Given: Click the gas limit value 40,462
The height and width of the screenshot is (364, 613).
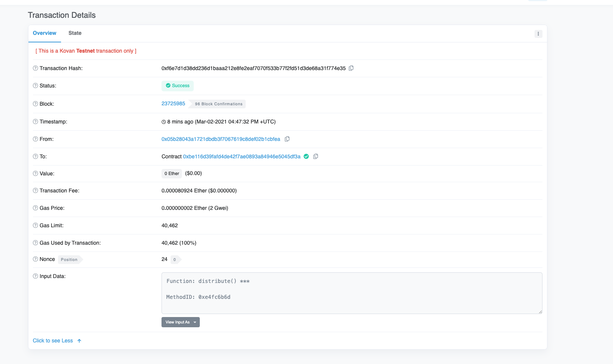Looking at the screenshot, I should (x=169, y=225).
